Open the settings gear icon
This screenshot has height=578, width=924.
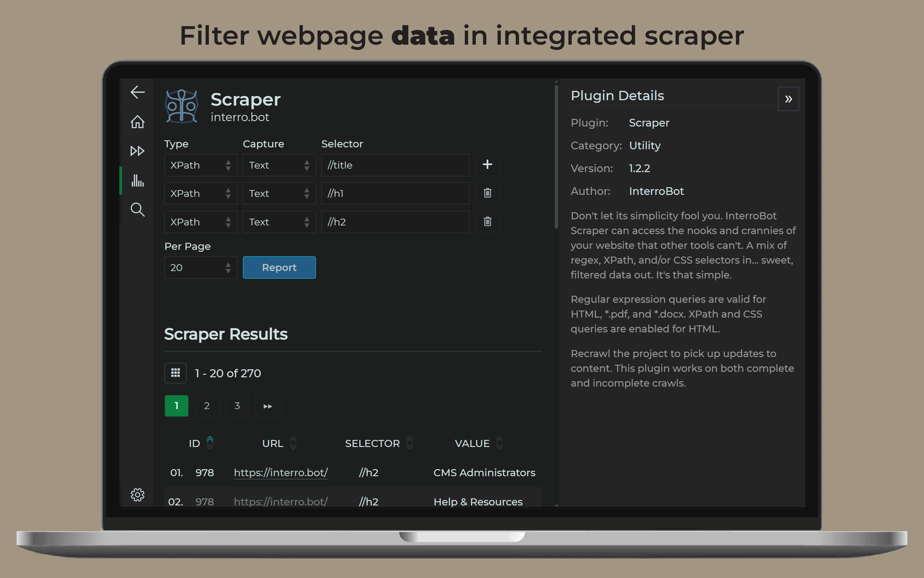tap(137, 495)
